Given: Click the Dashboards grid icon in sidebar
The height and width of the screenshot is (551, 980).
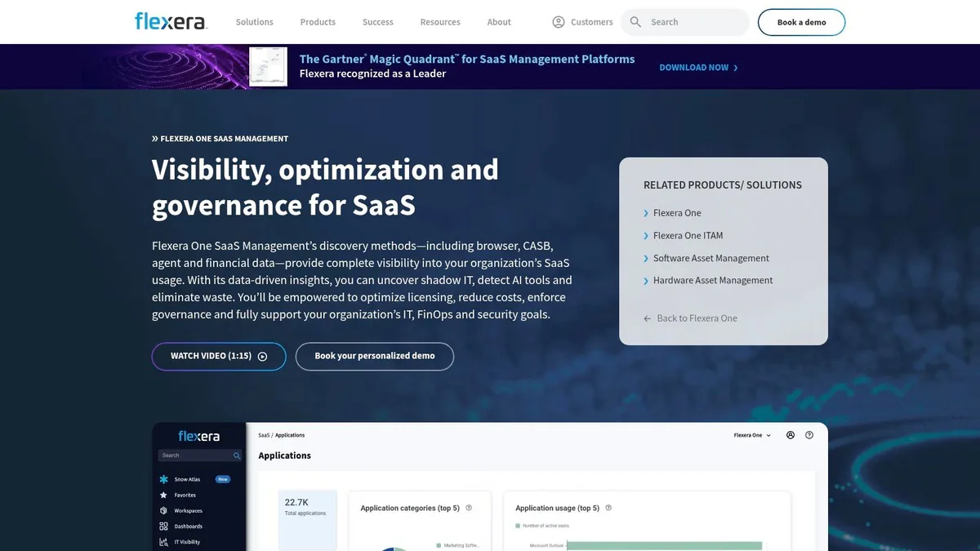Looking at the screenshot, I should pyautogui.click(x=163, y=527).
